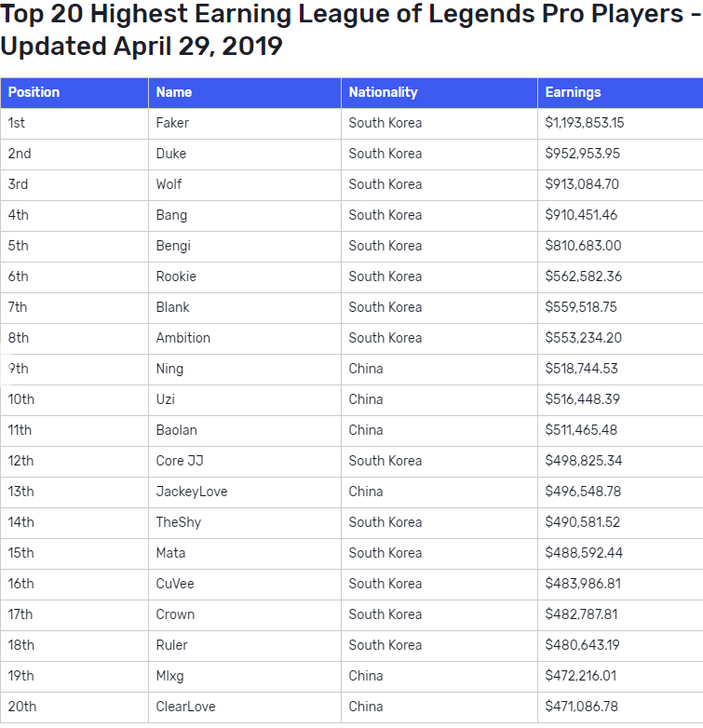Select the Faker name cell
The height and width of the screenshot is (728, 703).
click(245, 123)
